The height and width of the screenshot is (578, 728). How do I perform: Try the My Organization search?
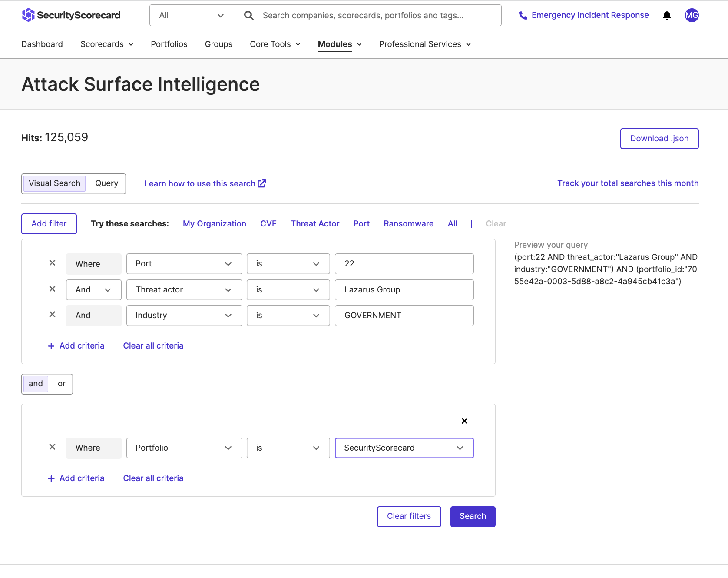pyautogui.click(x=215, y=224)
